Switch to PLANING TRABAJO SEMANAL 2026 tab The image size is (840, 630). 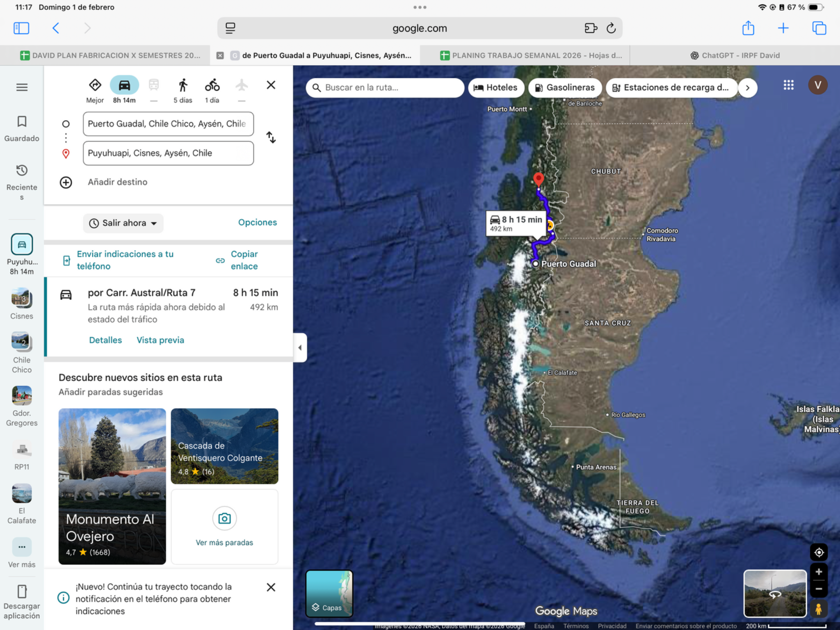531,55
